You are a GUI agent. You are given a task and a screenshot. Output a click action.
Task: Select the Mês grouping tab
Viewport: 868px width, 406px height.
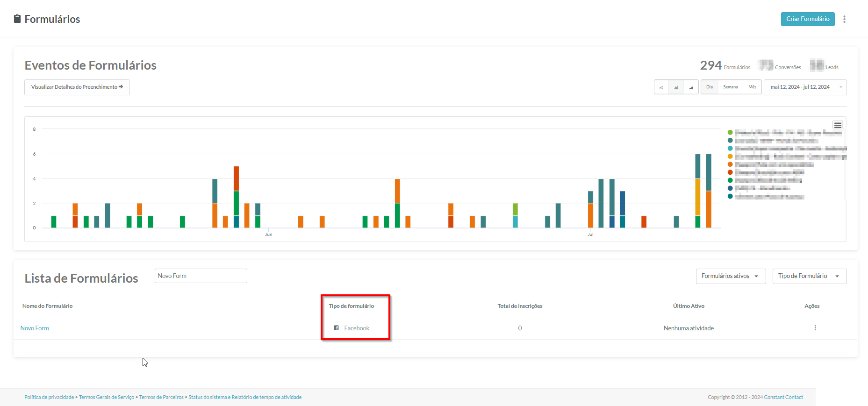[752, 87]
